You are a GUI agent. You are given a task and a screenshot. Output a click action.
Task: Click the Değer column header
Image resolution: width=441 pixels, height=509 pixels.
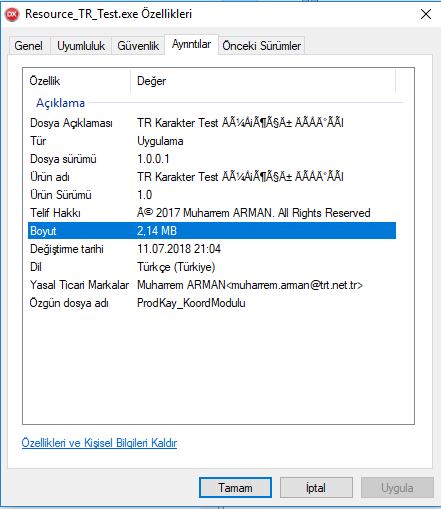263,81
